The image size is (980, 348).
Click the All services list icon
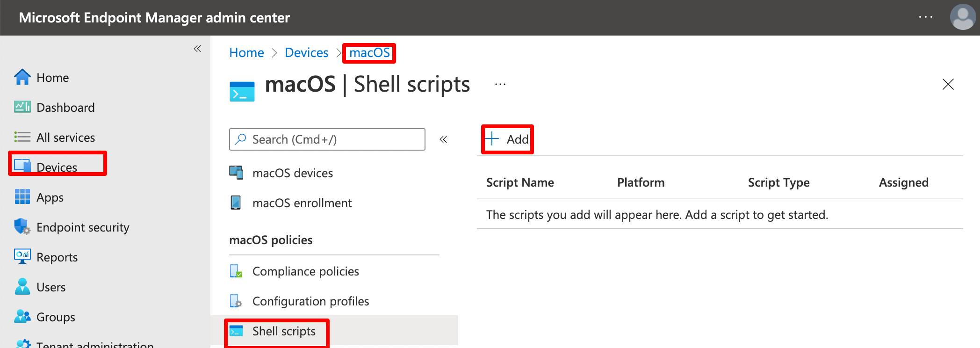click(x=22, y=137)
